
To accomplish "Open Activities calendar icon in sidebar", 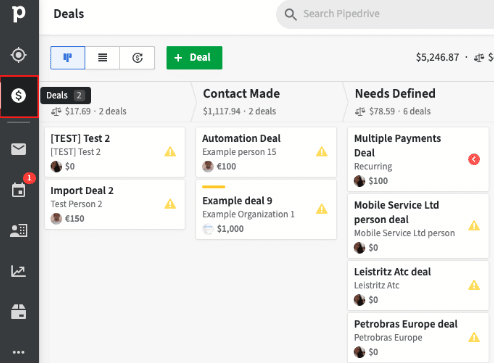I will click(x=18, y=190).
